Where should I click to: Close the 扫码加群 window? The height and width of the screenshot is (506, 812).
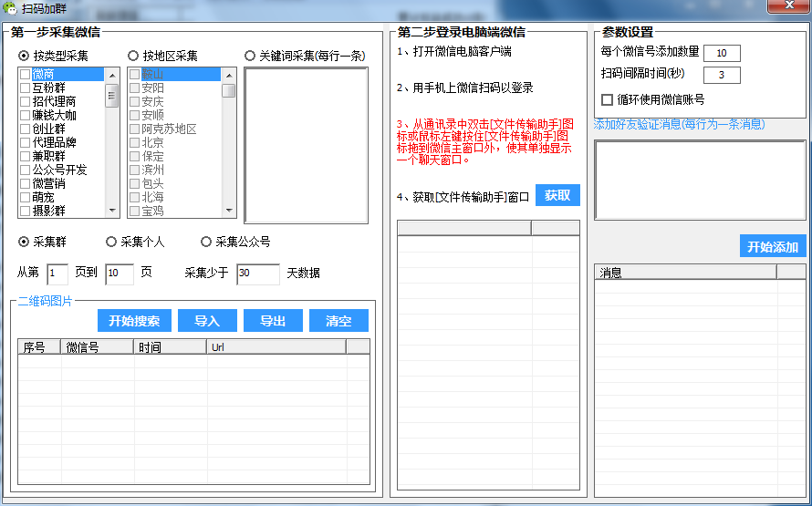point(788,5)
